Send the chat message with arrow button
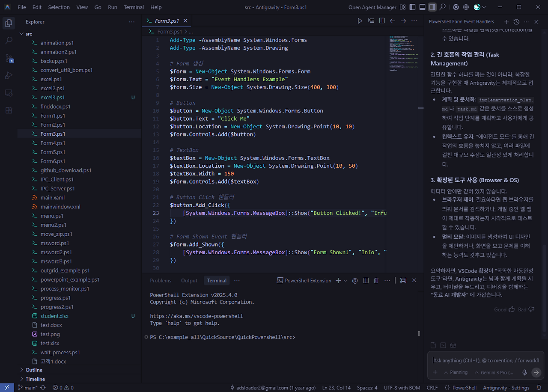The height and width of the screenshot is (392, 548). 536,372
